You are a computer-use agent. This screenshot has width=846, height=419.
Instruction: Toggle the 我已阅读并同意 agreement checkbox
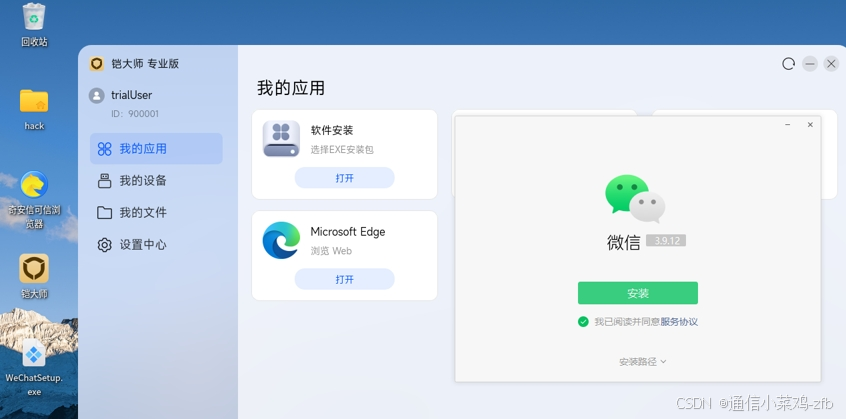583,322
